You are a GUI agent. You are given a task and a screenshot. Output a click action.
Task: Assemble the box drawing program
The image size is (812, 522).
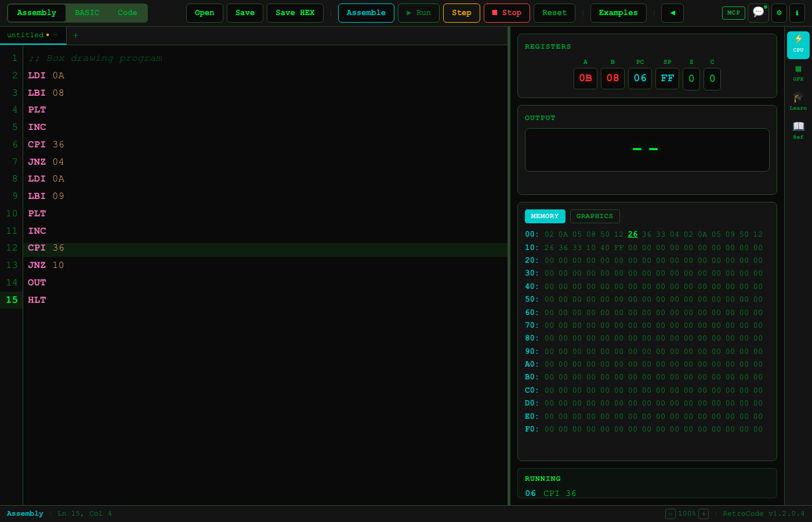(366, 13)
